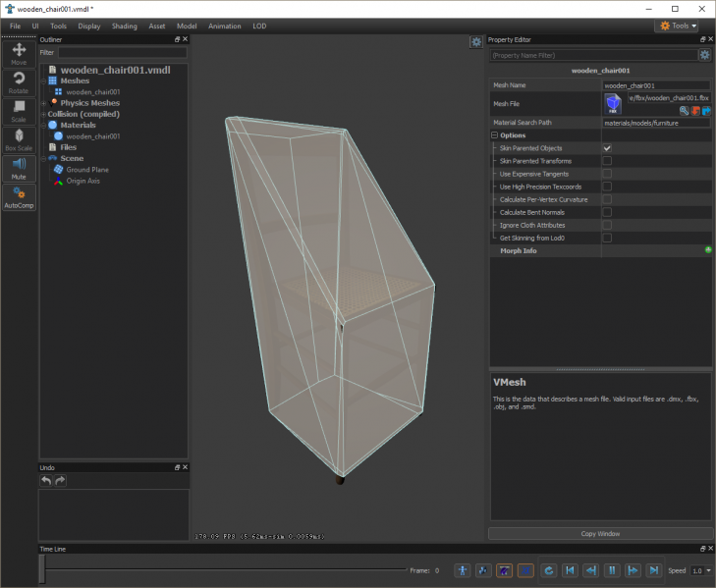Screen dimensions: 716x588
Task: Click the blue arrow icon for Mesh File
Action: pos(706,111)
